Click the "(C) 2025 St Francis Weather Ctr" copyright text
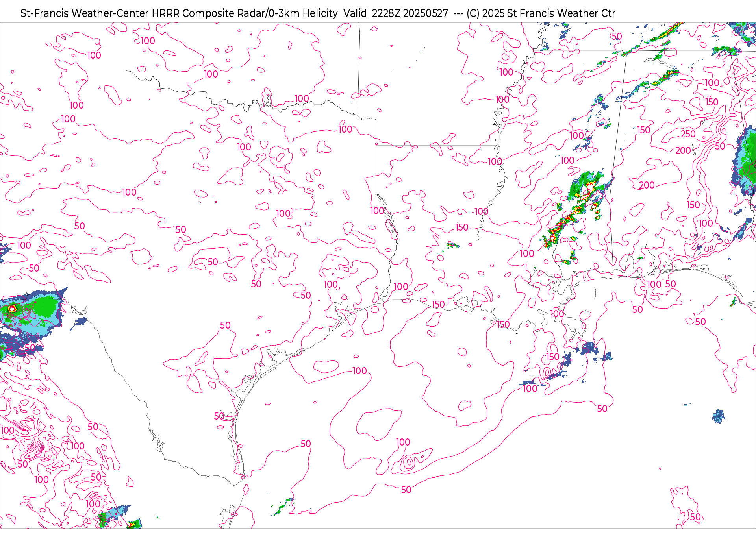This screenshot has width=756, height=551. tap(541, 13)
